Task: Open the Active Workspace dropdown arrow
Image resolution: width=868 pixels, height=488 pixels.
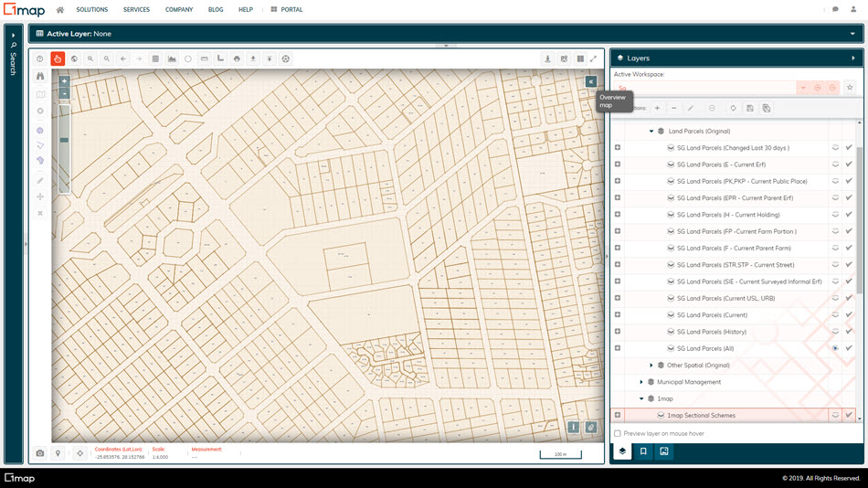Action: (803, 88)
